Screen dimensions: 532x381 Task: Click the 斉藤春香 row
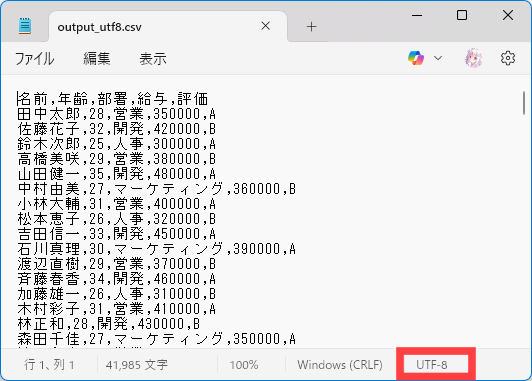(x=117, y=279)
